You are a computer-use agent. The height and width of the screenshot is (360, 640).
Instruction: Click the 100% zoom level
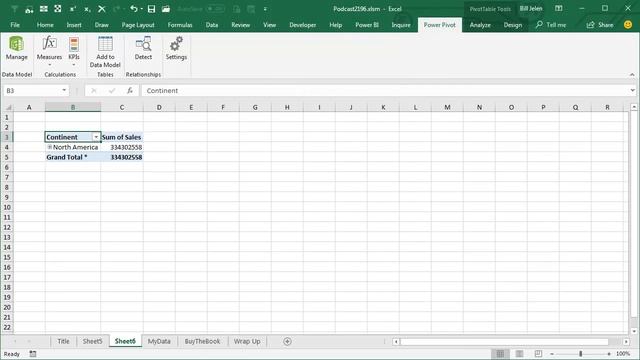[x=623, y=354]
